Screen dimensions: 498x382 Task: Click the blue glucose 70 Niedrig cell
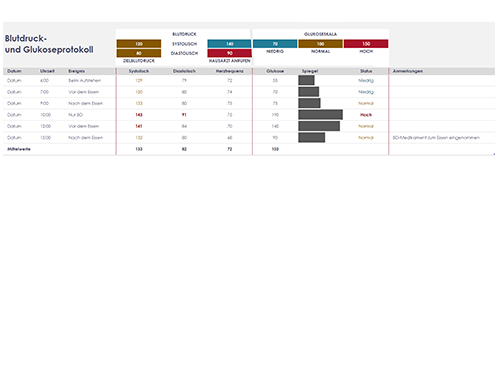point(275,44)
